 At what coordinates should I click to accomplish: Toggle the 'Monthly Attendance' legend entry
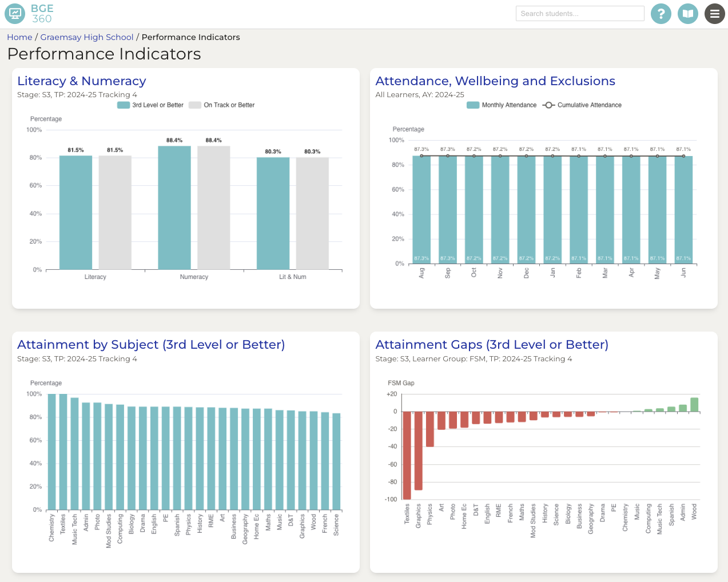pyautogui.click(x=501, y=105)
